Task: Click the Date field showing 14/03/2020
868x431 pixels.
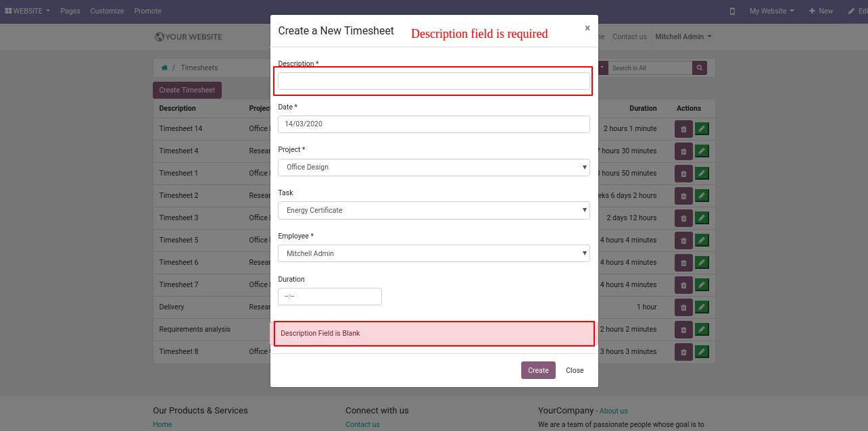Action: (x=434, y=124)
